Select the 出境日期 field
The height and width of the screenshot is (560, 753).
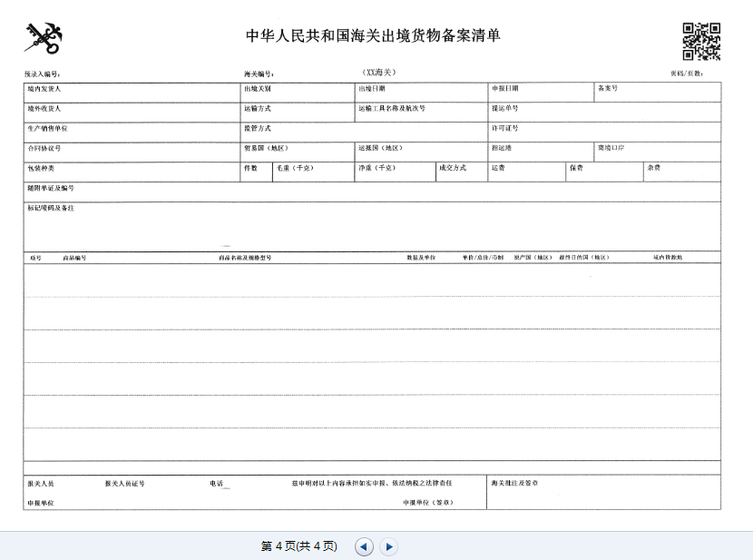coord(421,93)
